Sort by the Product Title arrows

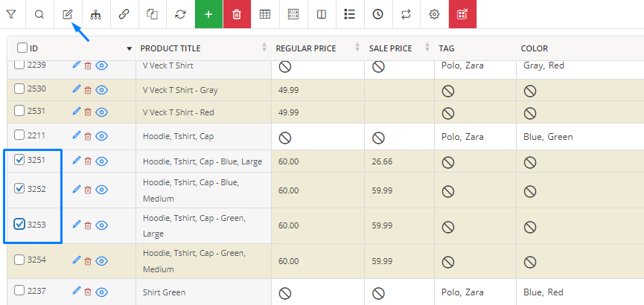point(264,48)
